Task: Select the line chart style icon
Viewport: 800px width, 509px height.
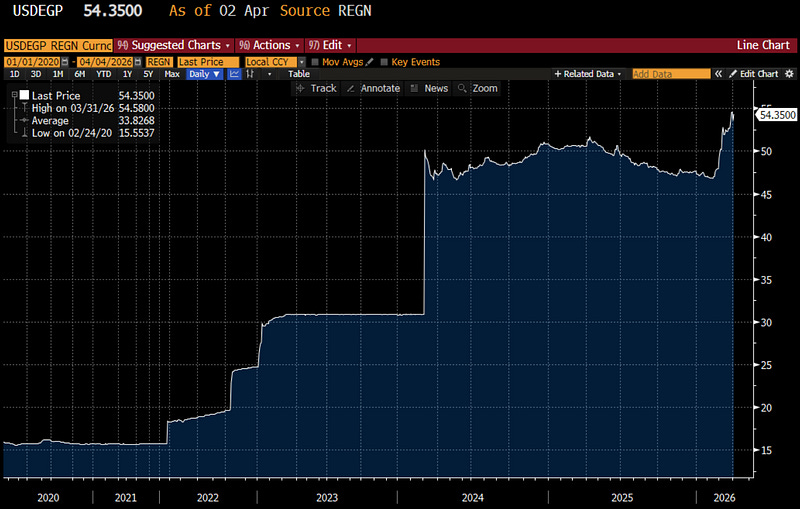Action: pyautogui.click(x=234, y=74)
